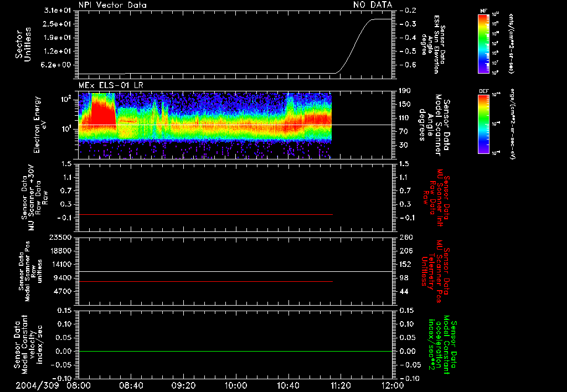This screenshot has height=392, width=567.
Task: Click the '9400' Scanner Pos axis value
Action: (x=63, y=278)
